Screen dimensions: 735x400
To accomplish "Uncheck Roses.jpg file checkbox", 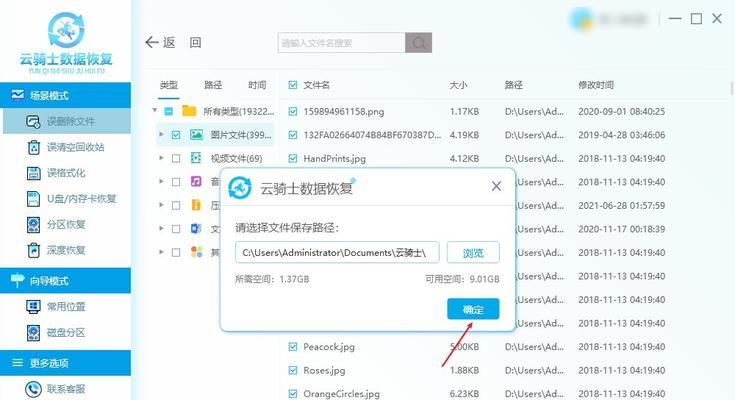I will [293, 370].
